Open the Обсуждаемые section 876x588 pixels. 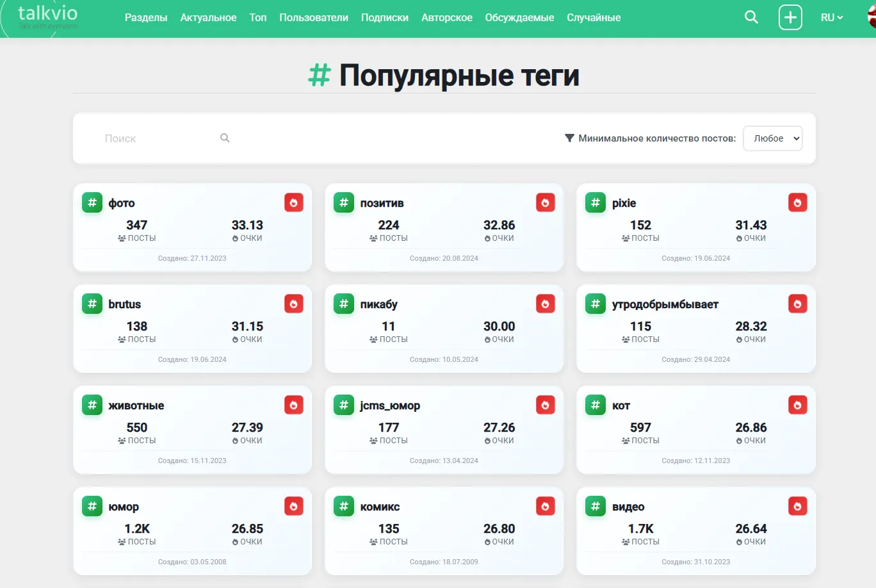click(x=519, y=17)
